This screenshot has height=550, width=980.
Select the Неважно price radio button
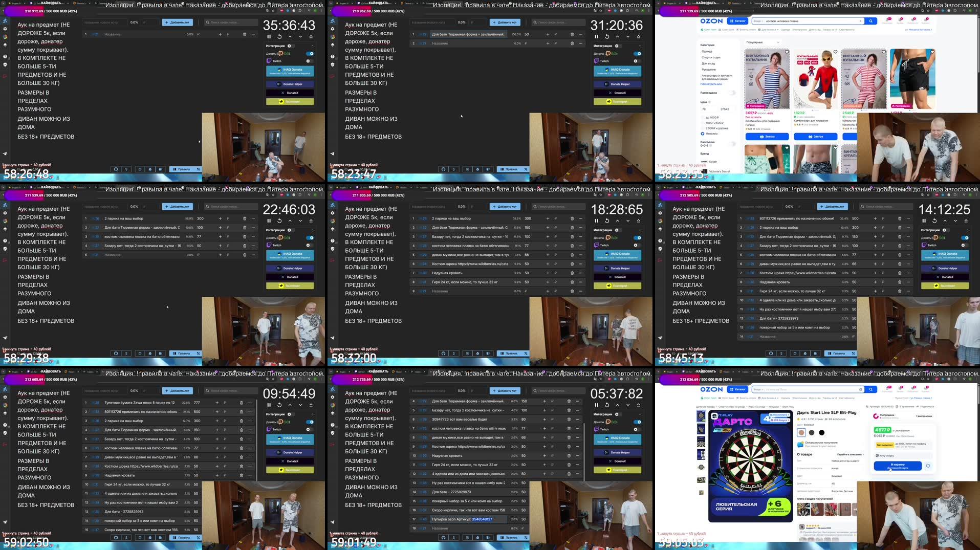tap(702, 134)
